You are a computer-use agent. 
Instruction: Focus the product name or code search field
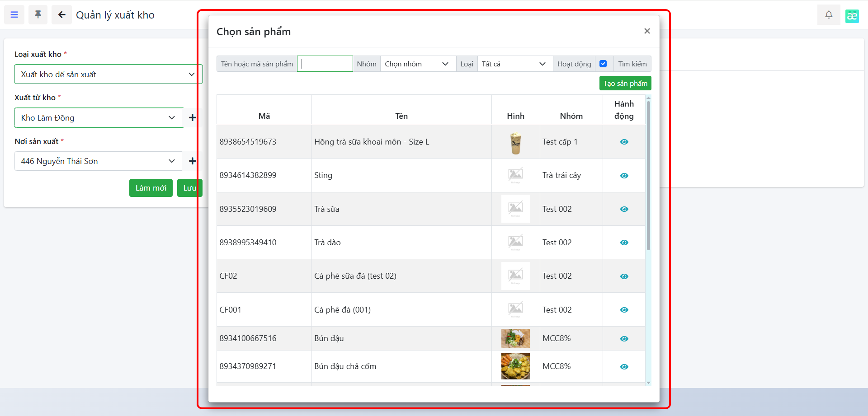click(325, 64)
